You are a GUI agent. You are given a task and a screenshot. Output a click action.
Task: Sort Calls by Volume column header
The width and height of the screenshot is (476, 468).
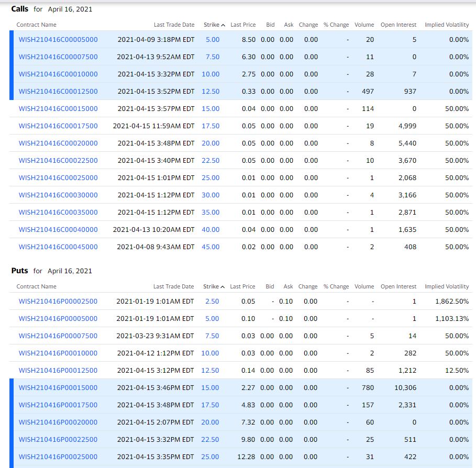point(364,25)
